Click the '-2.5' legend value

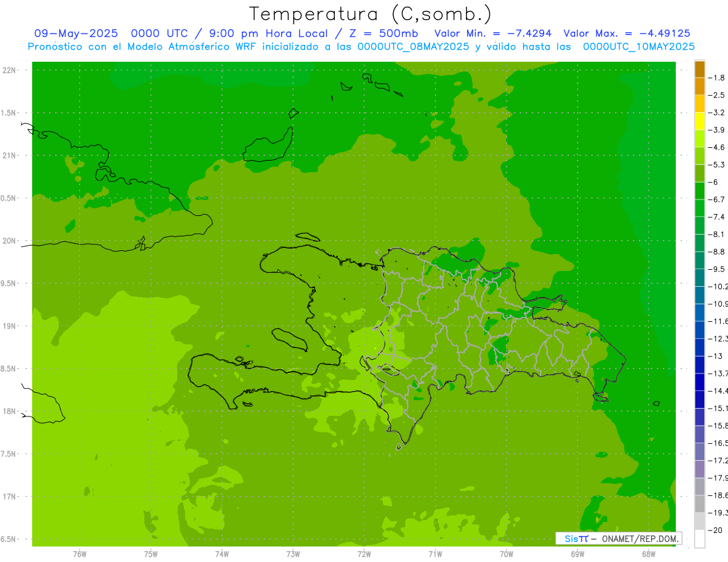pyautogui.click(x=718, y=95)
